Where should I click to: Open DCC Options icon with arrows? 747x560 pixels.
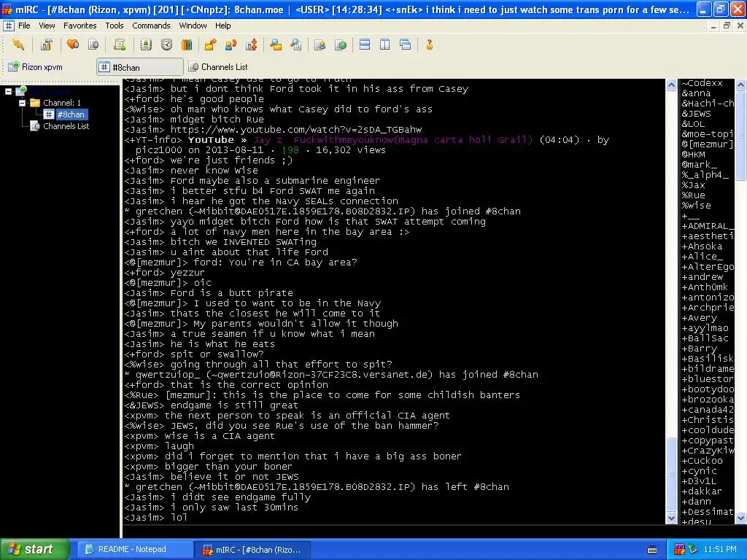click(x=252, y=44)
